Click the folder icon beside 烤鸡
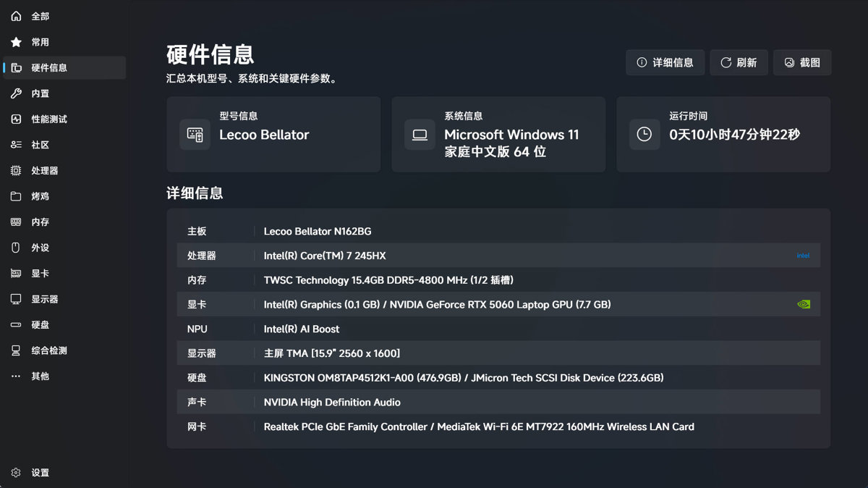The height and width of the screenshot is (488, 868). coord(16,196)
